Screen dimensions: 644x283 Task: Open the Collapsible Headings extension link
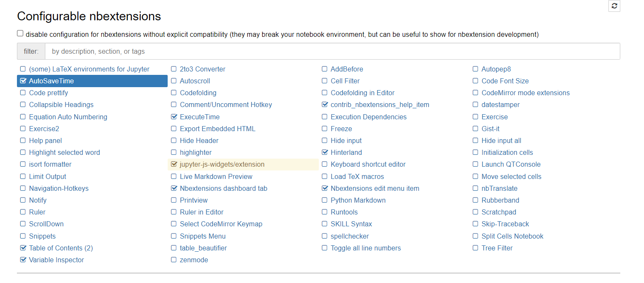61,104
